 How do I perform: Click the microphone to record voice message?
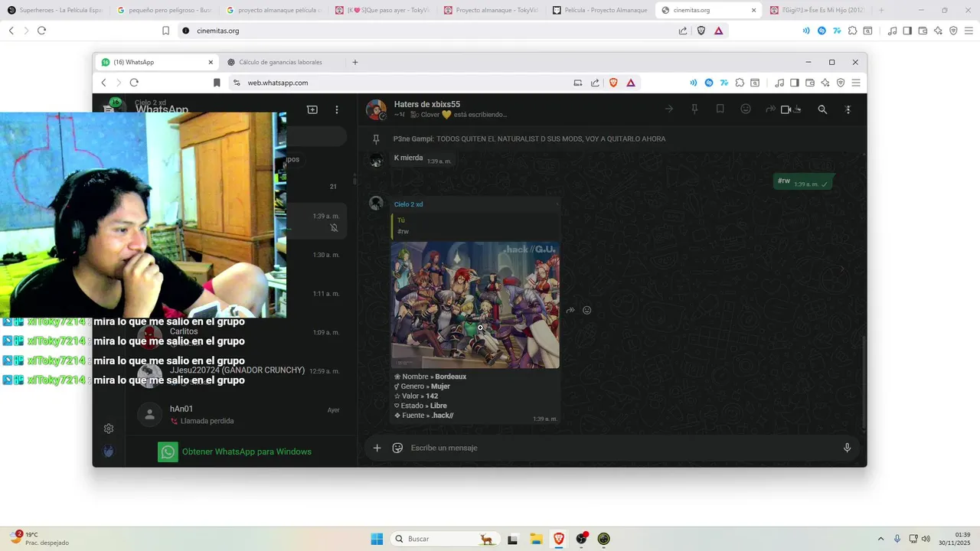coord(847,448)
